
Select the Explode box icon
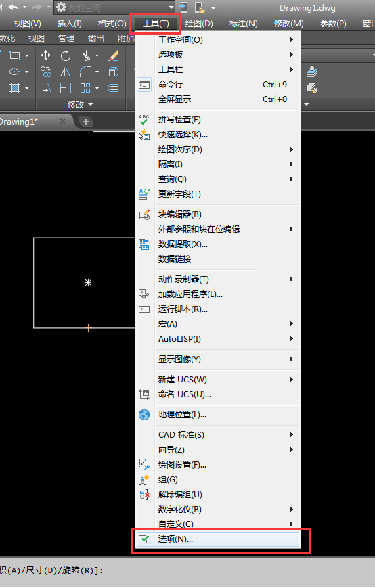(113, 72)
